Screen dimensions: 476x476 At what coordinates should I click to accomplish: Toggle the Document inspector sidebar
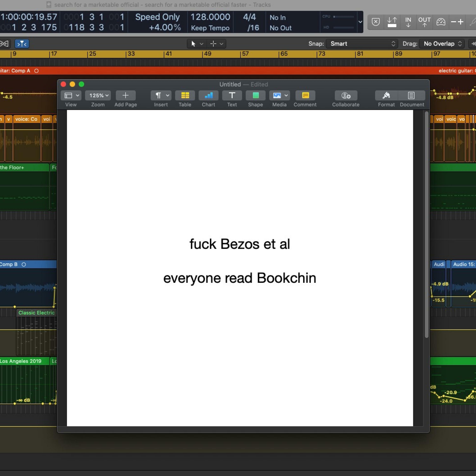point(411,96)
